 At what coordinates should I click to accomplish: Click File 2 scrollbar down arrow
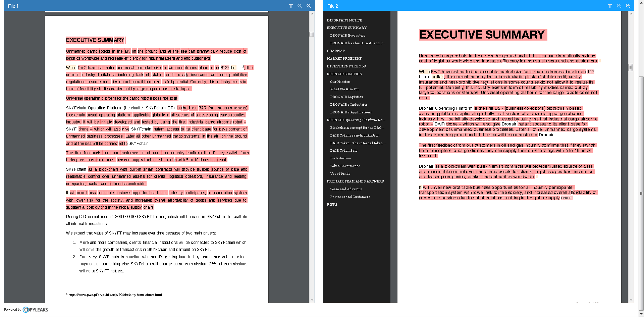click(631, 300)
